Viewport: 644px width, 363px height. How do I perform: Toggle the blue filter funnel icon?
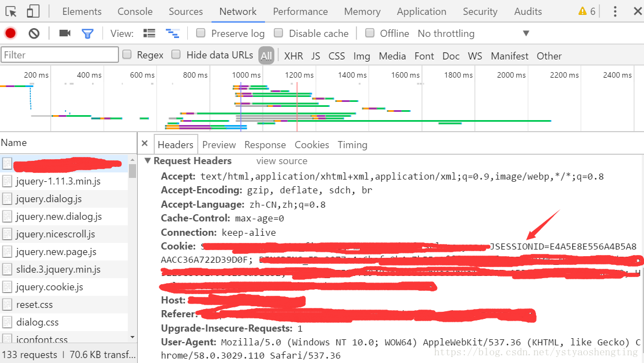(x=88, y=34)
